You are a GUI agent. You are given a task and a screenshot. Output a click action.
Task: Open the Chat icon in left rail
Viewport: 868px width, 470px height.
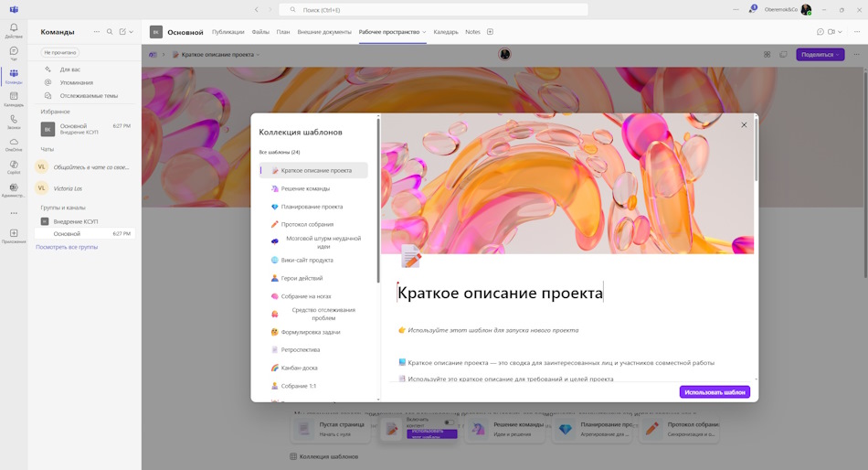14,51
